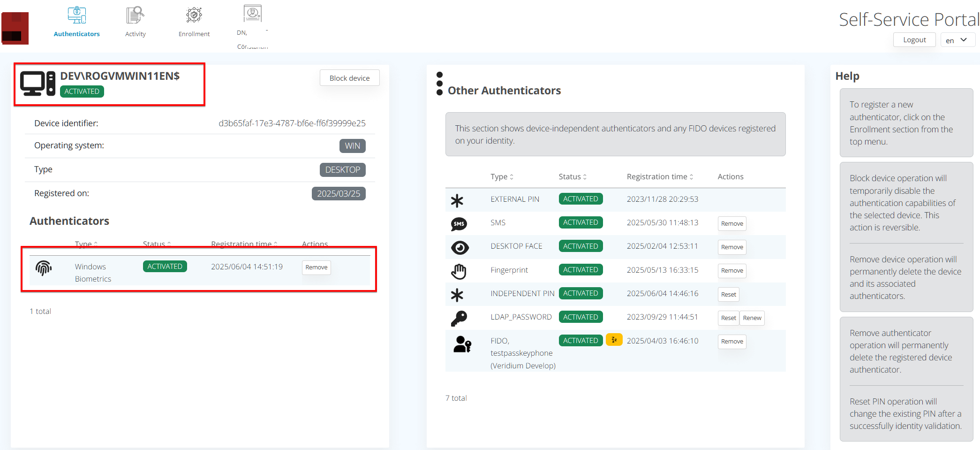
Task: Remove the Windows Biometrics authenticator
Action: coord(316,267)
